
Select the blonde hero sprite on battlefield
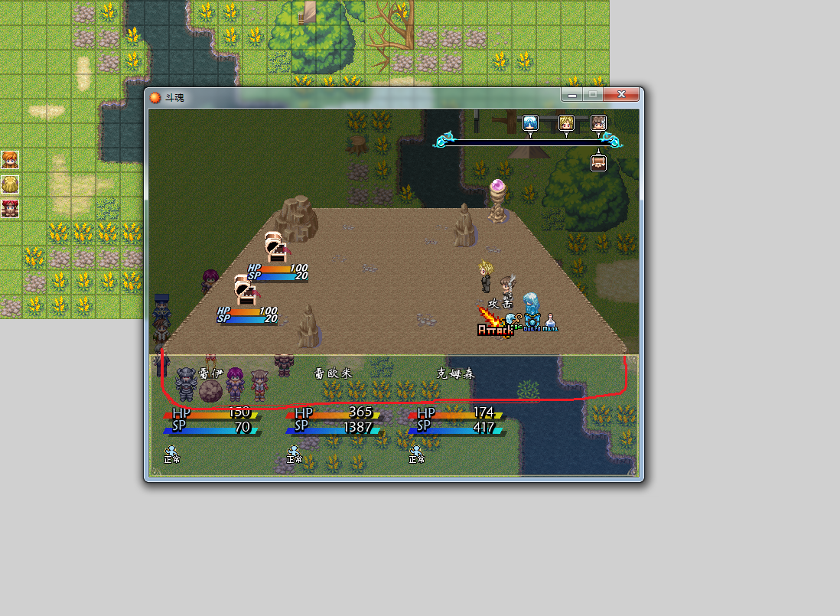pyautogui.click(x=485, y=275)
